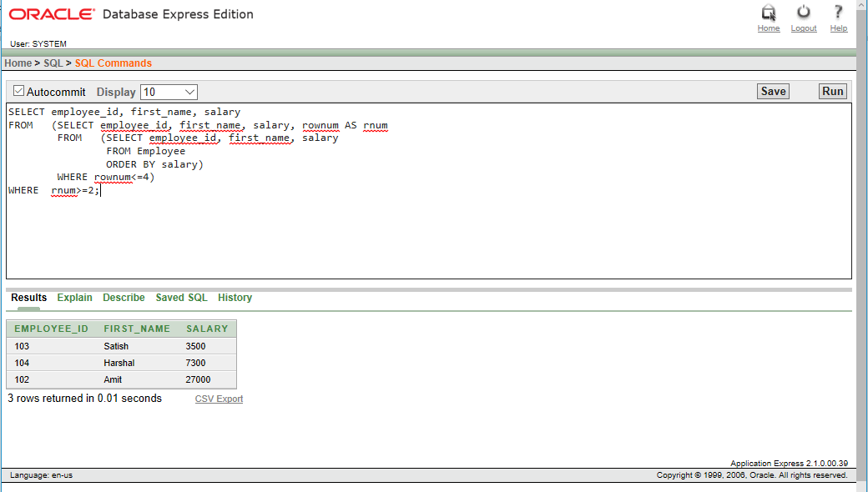This screenshot has width=868, height=492.
Task: View the History tab
Action: (235, 298)
